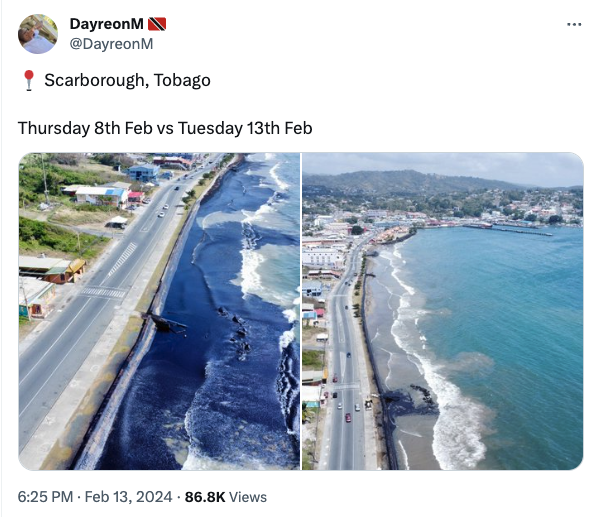Click DayreonM's round profile avatar
The height and width of the screenshot is (517, 600).
click(x=38, y=34)
